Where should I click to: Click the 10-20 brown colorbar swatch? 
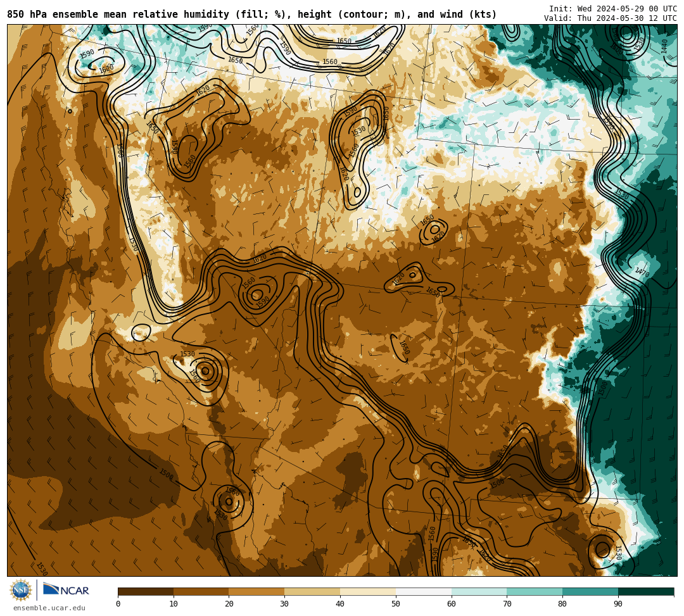(201, 591)
